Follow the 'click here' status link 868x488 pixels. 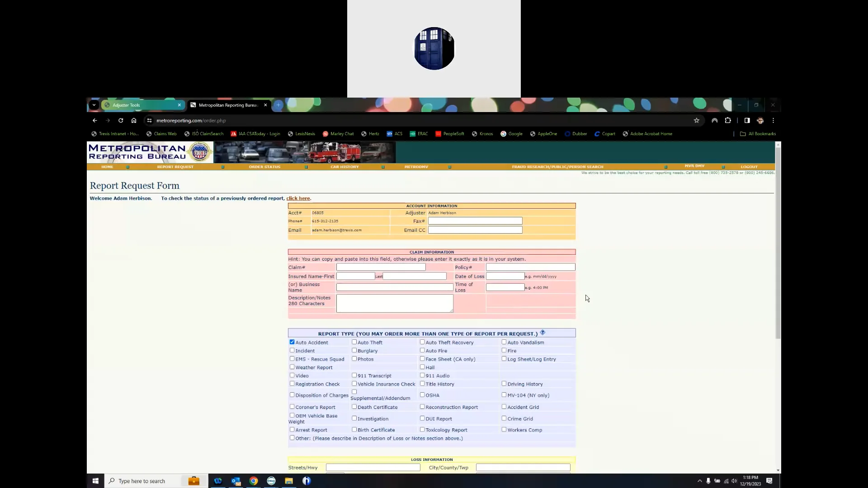pos(298,198)
